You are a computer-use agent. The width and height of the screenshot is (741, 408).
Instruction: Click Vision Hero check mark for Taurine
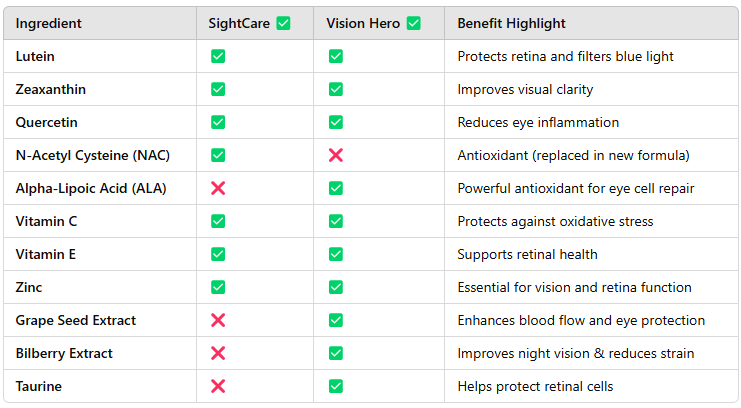click(x=336, y=386)
